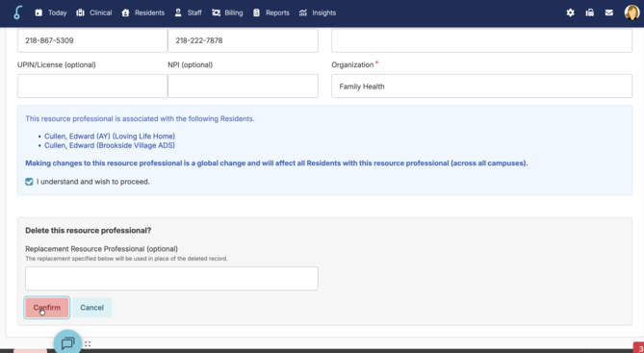The image size is (644, 353).
Task: Click the 'Replacement Resource Professional (optional)' label
Action: [x=101, y=249]
